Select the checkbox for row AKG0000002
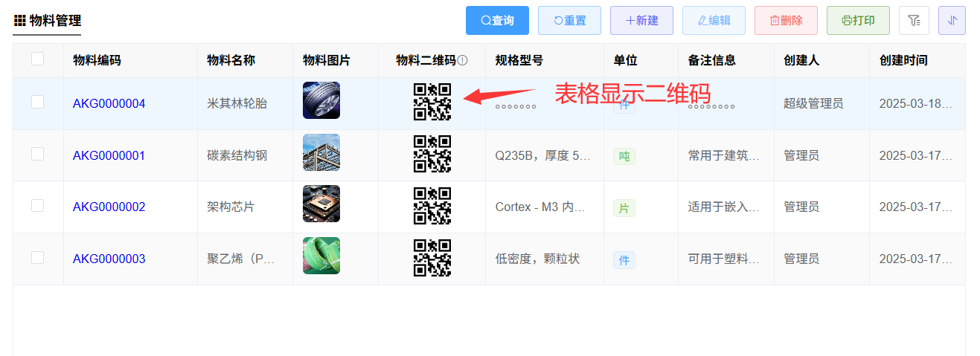The width and height of the screenshot is (980, 356). click(38, 206)
